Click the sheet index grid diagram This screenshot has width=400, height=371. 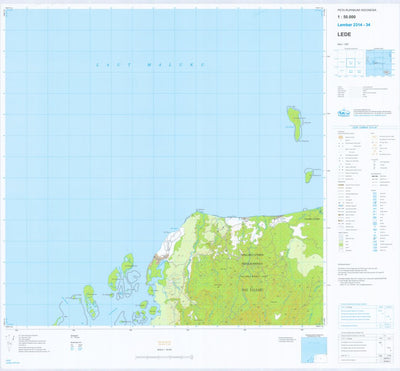[x=349, y=63]
